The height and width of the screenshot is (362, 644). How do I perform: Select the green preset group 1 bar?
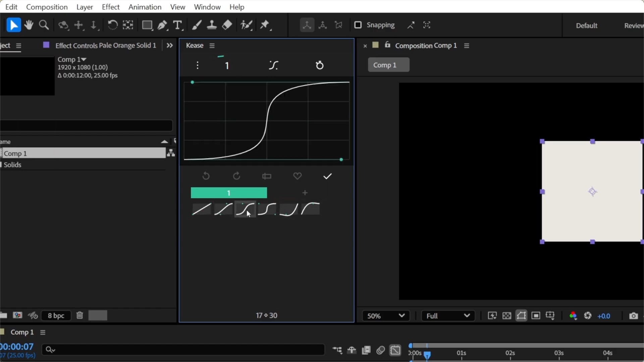point(229,193)
